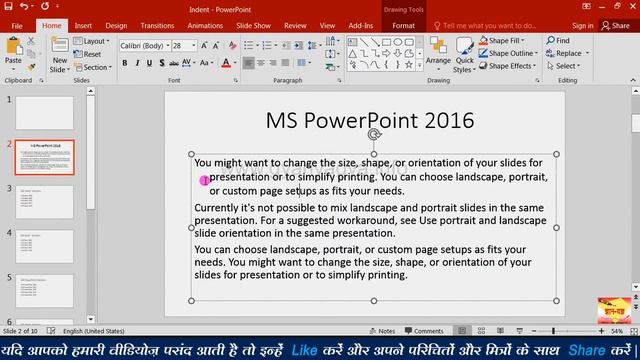Click the zoom slider handle
The width and height of the screenshot is (640, 360).
(553, 331)
